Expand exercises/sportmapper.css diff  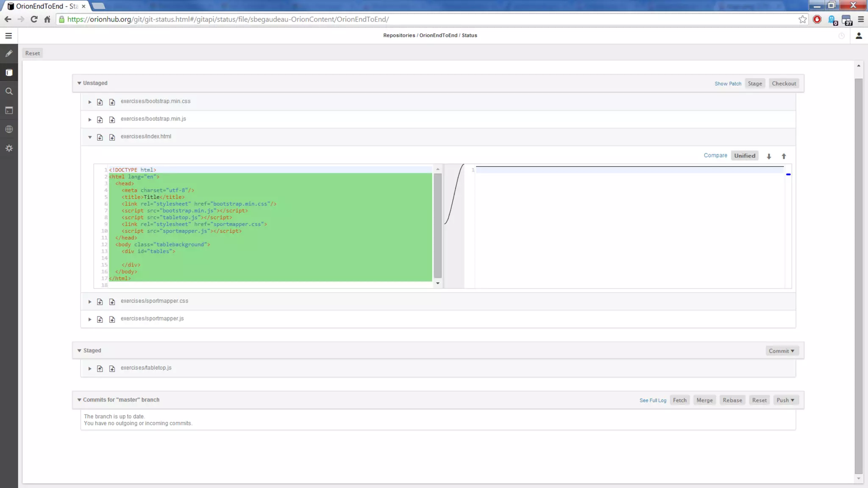tap(90, 302)
